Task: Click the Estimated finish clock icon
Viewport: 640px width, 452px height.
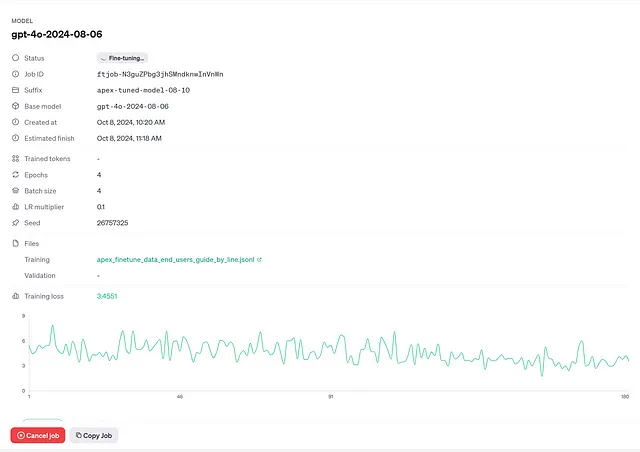Action: tap(16, 138)
